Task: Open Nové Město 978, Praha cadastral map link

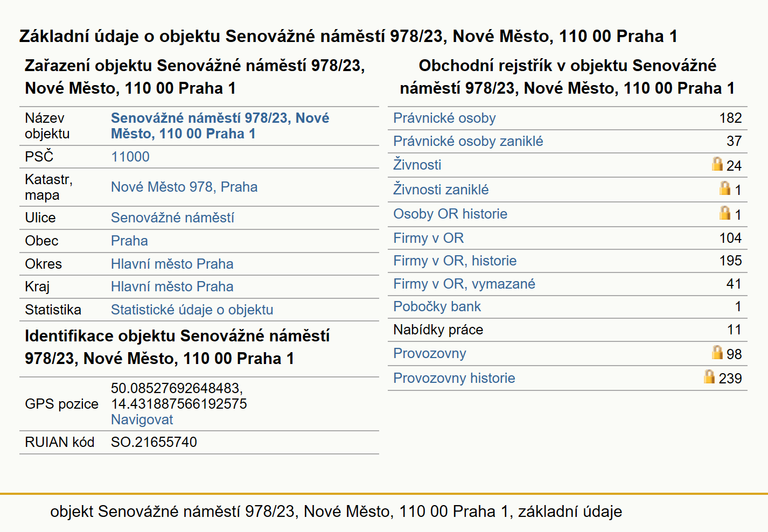Action: [184, 187]
